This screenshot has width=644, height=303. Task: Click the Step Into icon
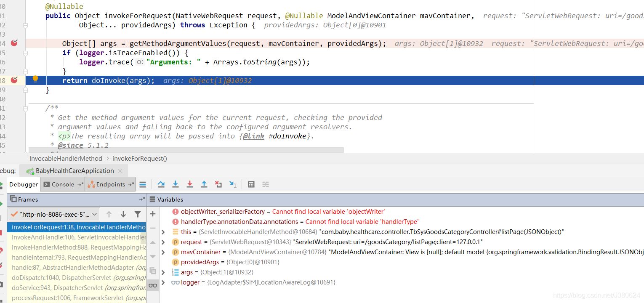176,184
